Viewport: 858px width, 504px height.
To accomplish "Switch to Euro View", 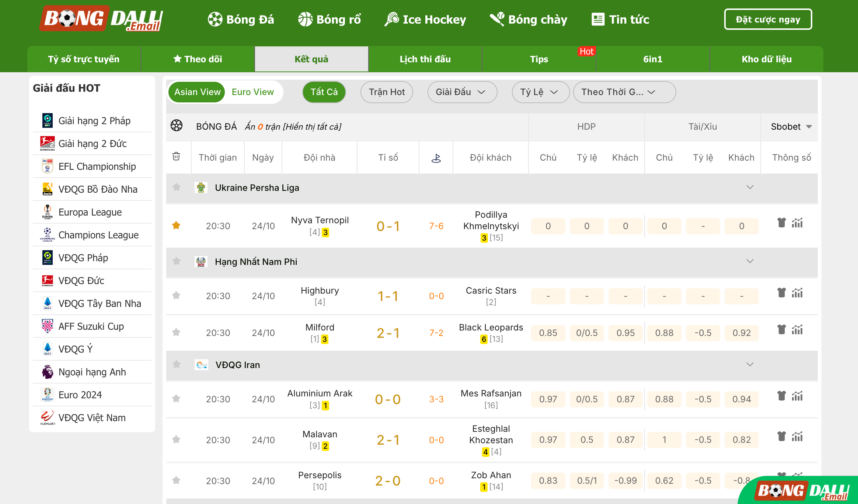I will pyautogui.click(x=253, y=92).
